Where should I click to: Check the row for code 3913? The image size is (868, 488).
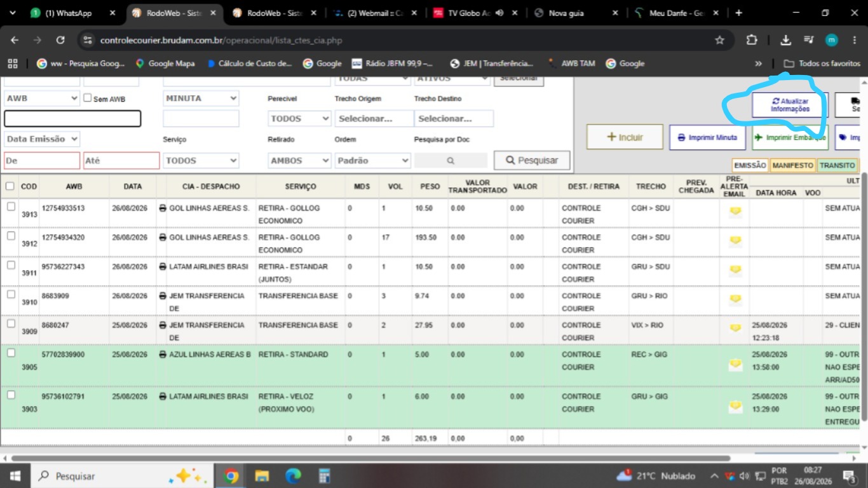coord(11,207)
